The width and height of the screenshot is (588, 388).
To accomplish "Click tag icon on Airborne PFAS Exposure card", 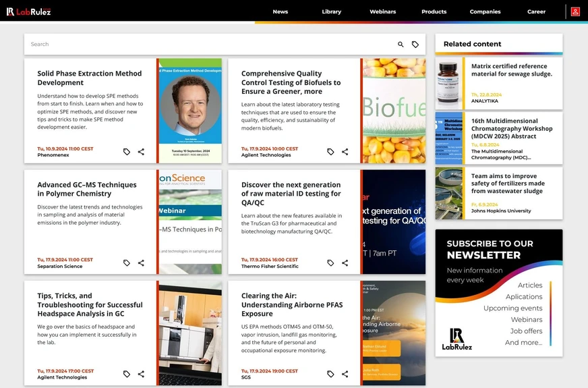I will coord(330,374).
